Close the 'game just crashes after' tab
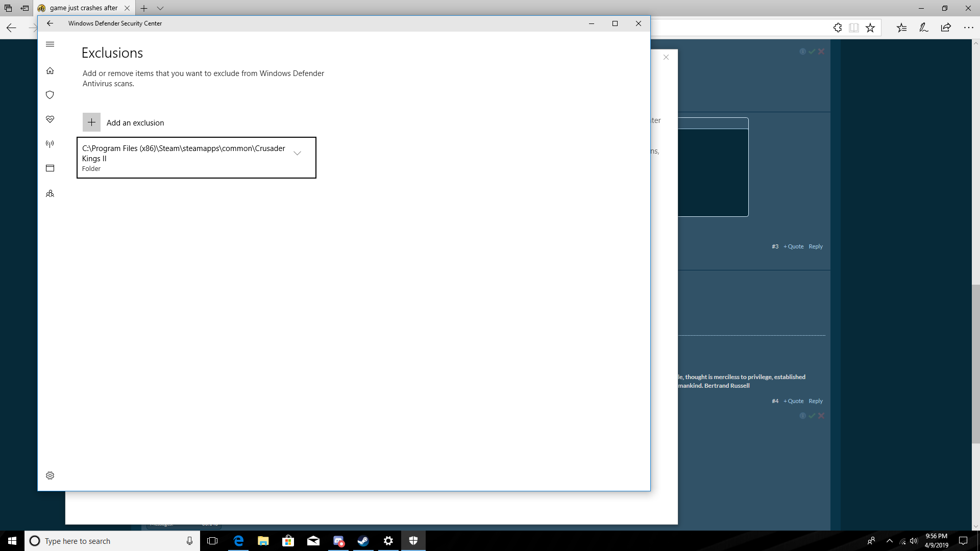Screen dimensions: 980x551 127,8
